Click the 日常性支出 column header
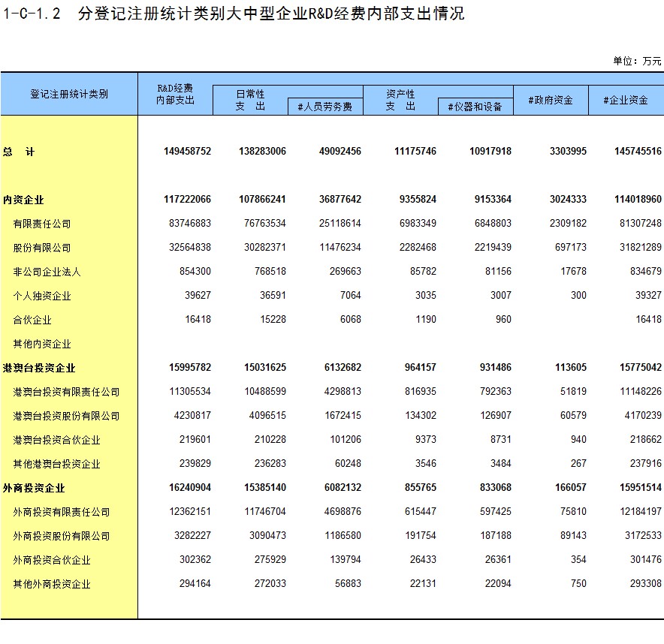This screenshot has width=664, height=644. [x=250, y=100]
